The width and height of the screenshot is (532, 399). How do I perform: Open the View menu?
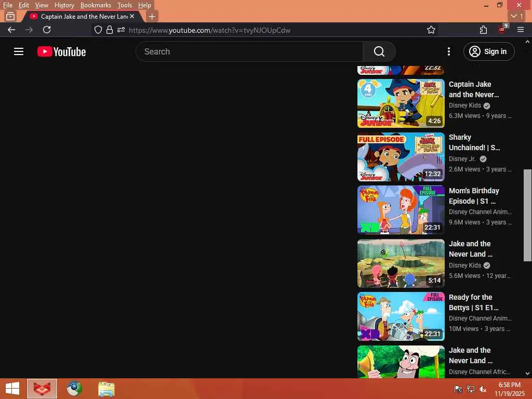pyautogui.click(x=42, y=5)
